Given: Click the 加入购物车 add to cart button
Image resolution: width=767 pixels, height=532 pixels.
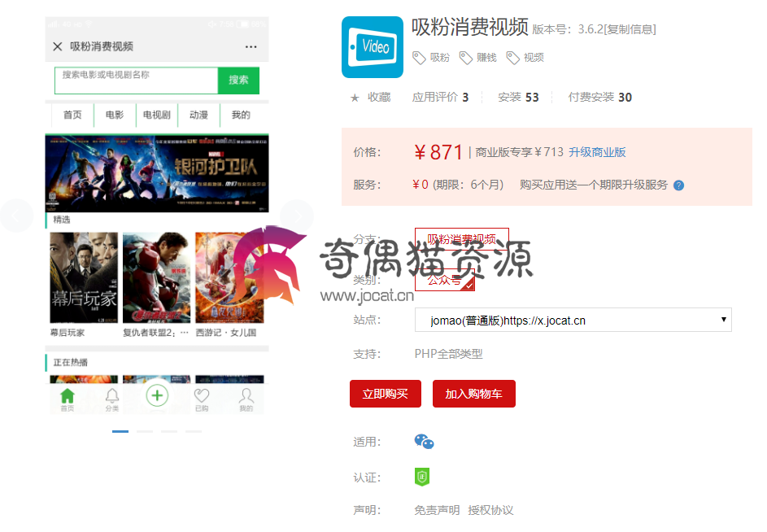Looking at the screenshot, I should tap(474, 394).
